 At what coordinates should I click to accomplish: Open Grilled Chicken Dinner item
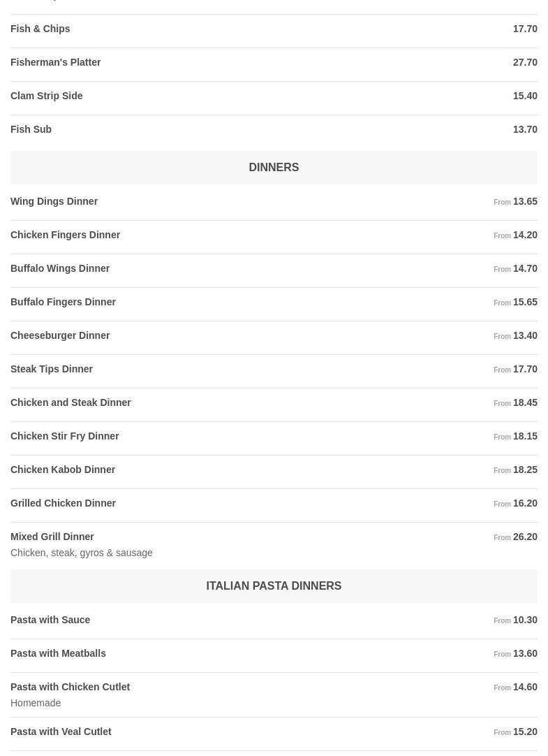[x=64, y=504]
